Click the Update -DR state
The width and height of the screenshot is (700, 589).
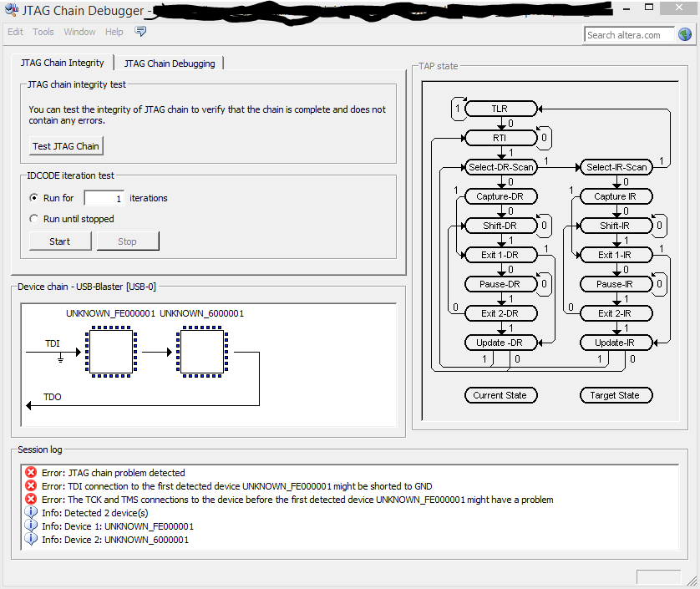click(500, 343)
